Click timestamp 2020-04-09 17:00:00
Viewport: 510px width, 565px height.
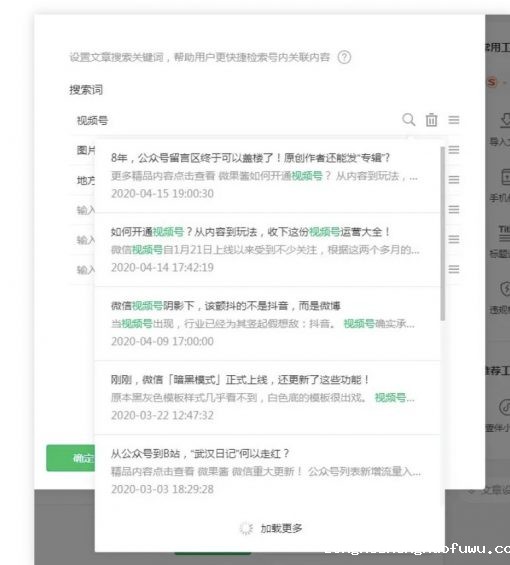162,341
